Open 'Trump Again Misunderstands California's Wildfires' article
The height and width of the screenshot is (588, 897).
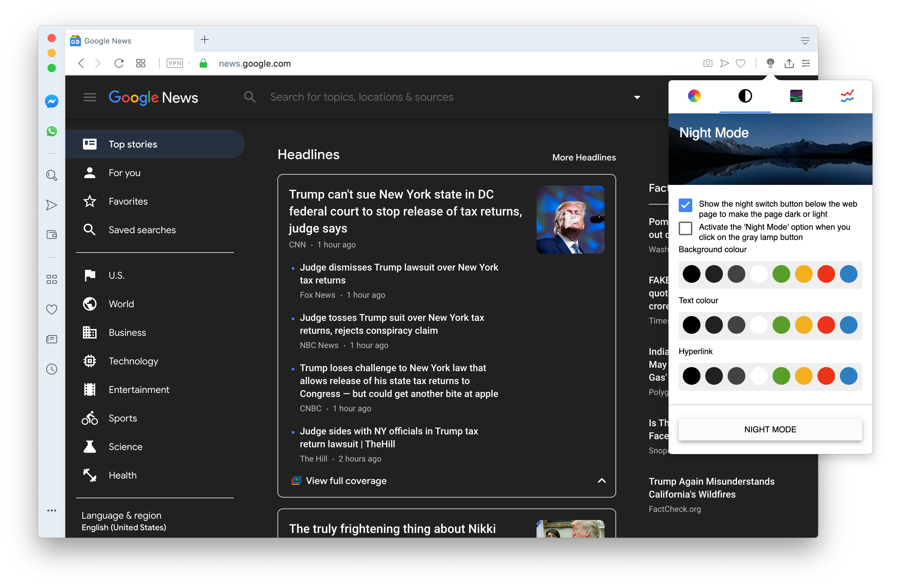712,488
